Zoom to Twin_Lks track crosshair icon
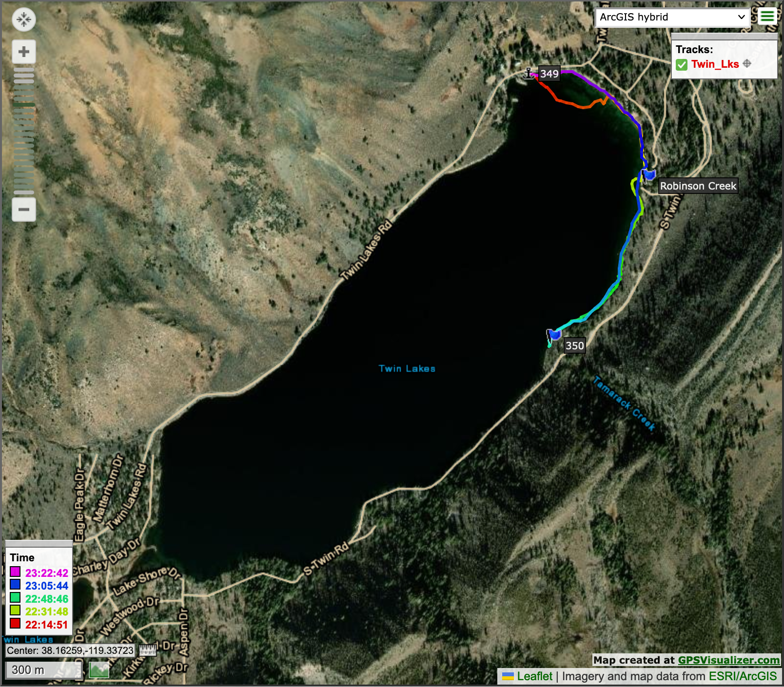Viewport: 784px width, 687px height. (x=747, y=64)
